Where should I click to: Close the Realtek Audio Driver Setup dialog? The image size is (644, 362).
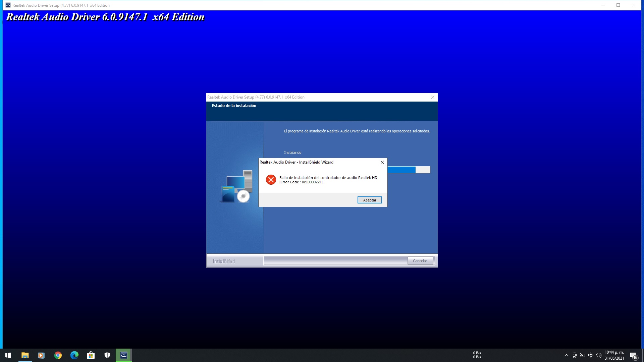433,97
